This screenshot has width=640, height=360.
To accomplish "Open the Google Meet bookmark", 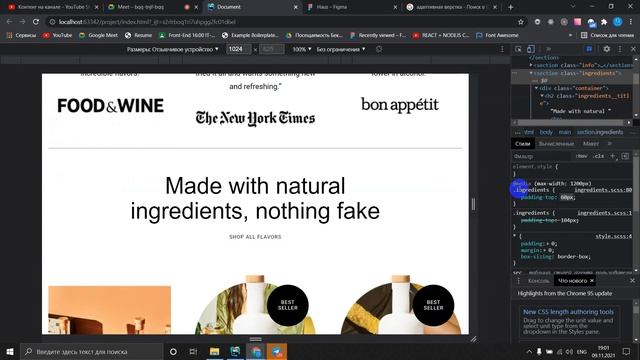I will [98, 36].
